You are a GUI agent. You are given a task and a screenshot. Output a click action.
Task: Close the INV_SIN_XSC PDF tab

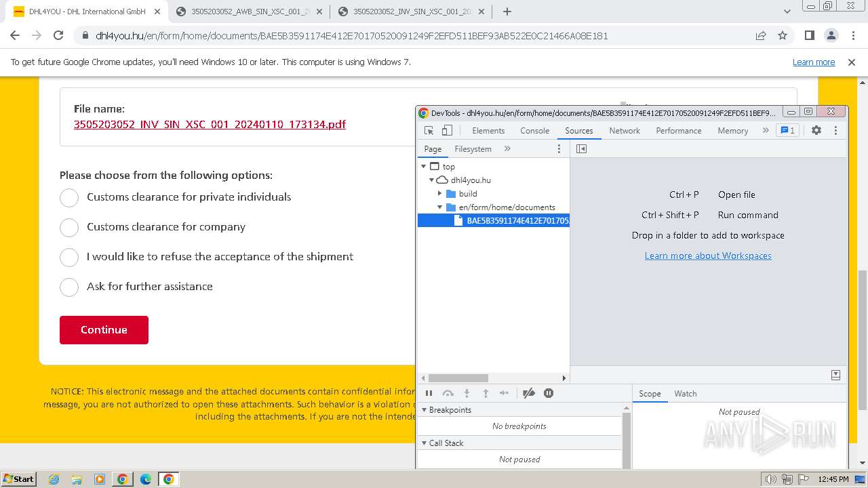pos(481,12)
